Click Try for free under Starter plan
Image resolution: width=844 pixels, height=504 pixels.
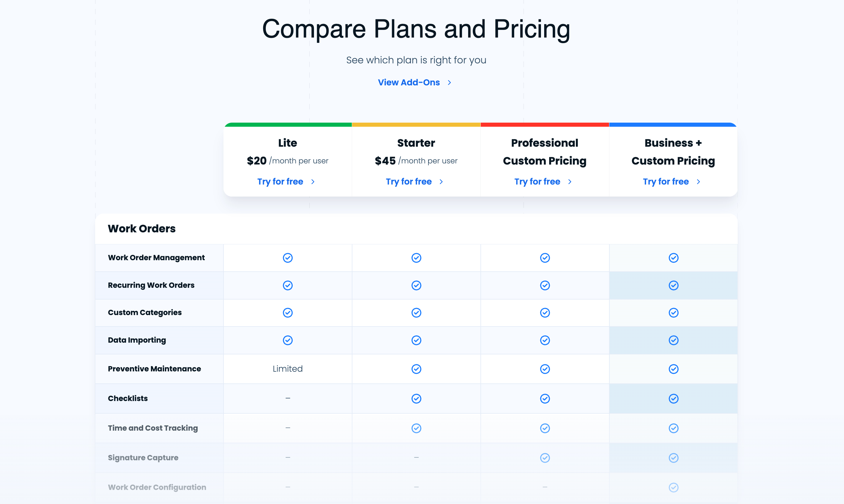point(409,182)
